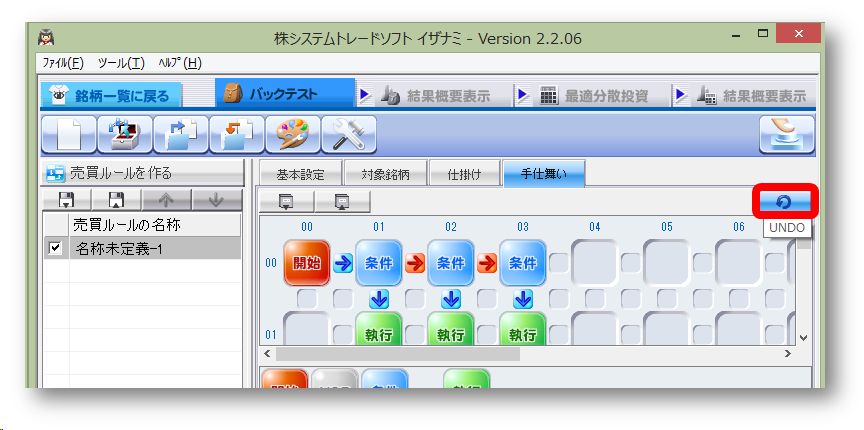Click the grid's horizontal scrollbar thumb
Viewport: 864px width, 430px height.
[398, 354]
